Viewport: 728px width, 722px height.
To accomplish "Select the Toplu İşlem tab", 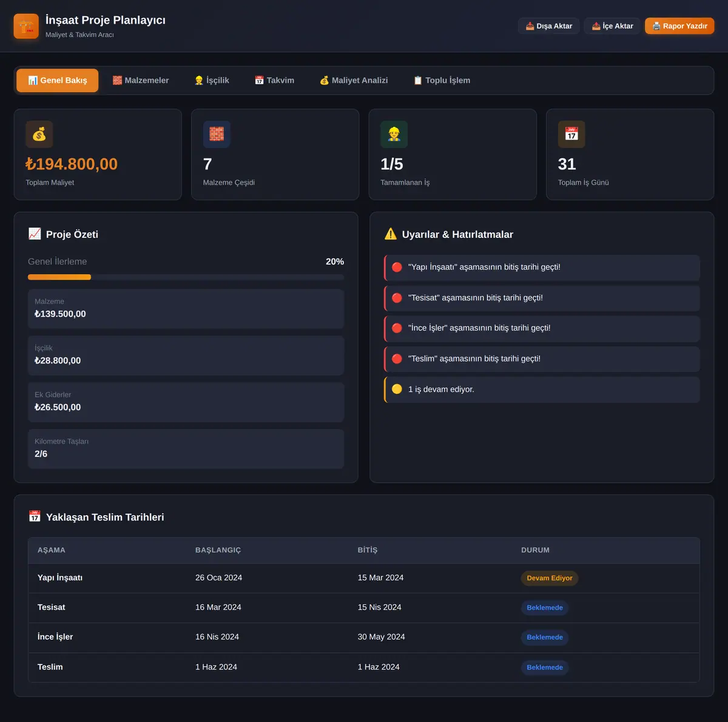I will pos(442,81).
